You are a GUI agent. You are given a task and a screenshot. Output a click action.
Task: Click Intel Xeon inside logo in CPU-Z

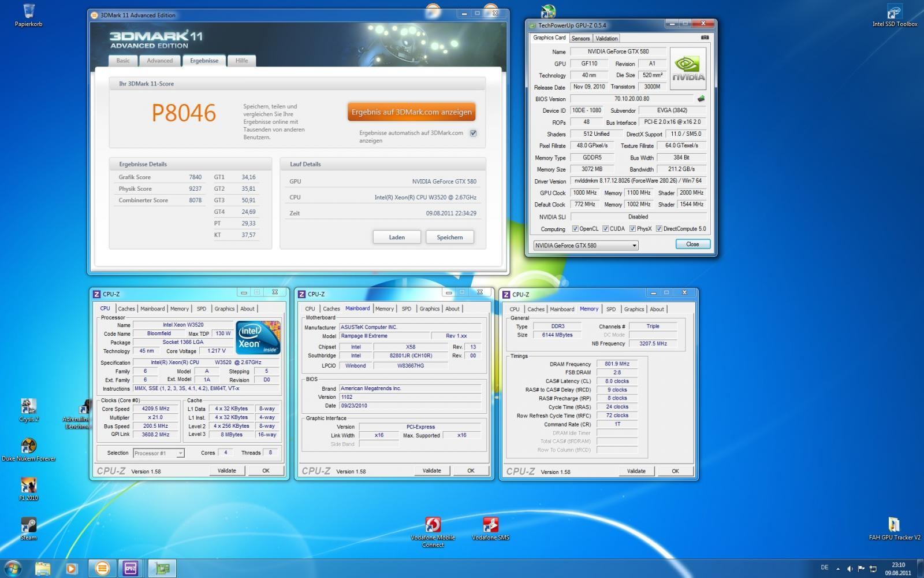pos(258,337)
